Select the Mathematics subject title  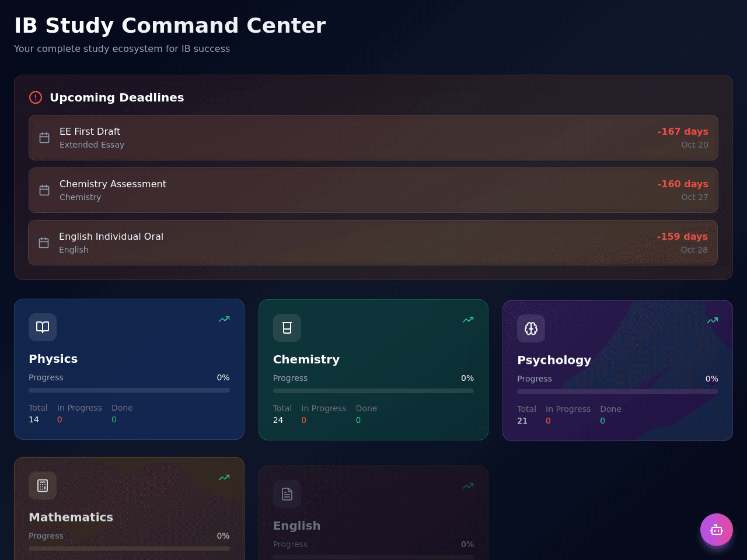point(71,517)
